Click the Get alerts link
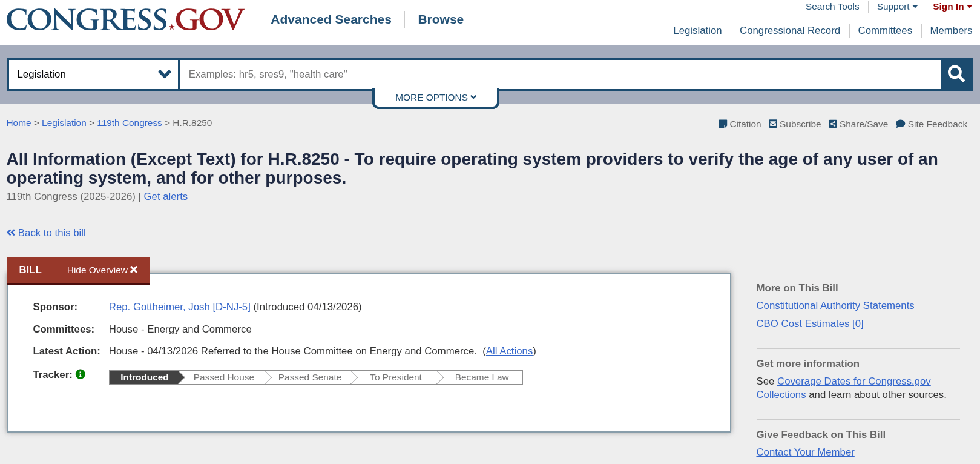Viewport: 980px width, 464px height. [166, 196]
